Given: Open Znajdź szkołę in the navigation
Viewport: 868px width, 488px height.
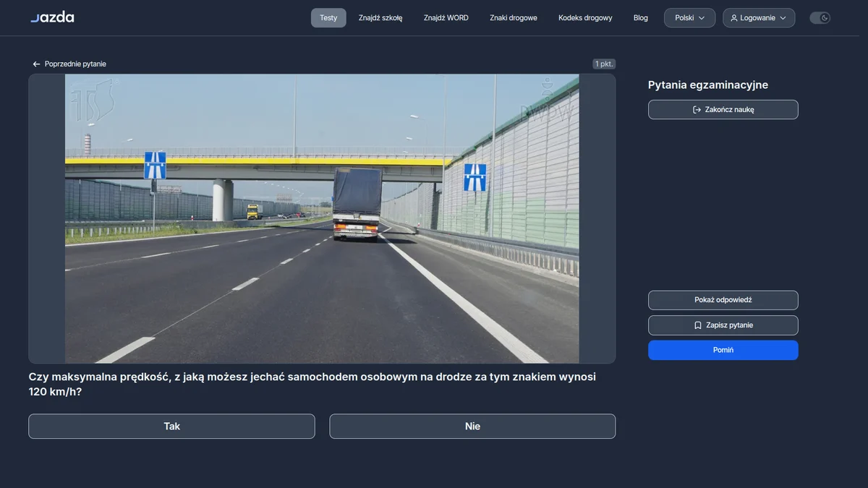Looking at the screenshot, I should point(380,18).
